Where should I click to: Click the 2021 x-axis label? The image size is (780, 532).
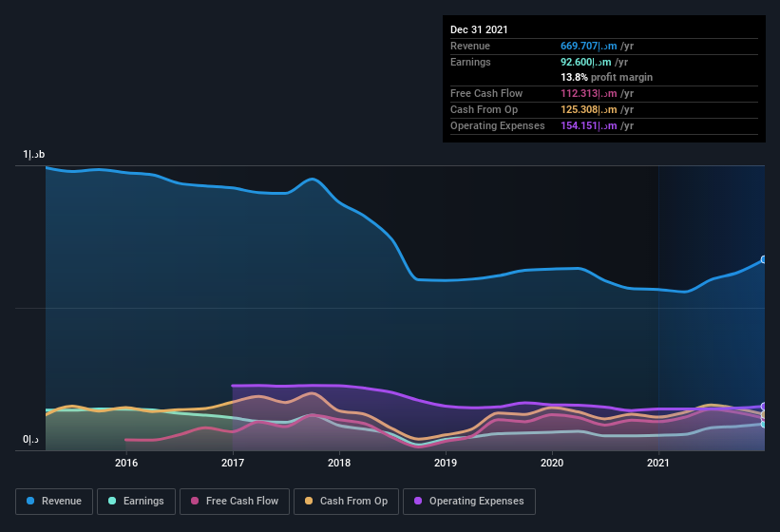pyautogui.click(x=658, y=463)
